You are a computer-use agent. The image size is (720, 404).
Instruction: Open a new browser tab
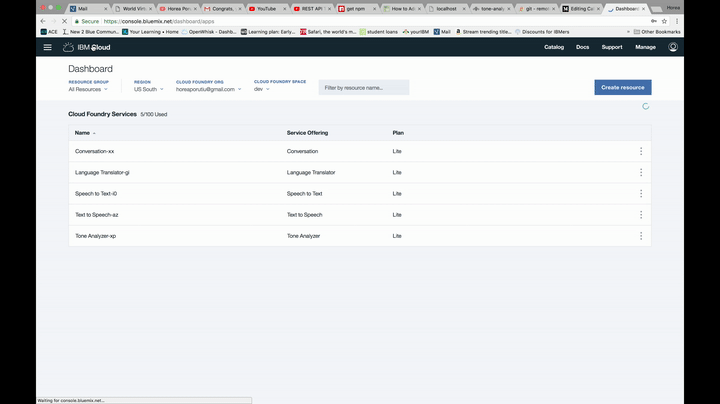coord(657,9)
